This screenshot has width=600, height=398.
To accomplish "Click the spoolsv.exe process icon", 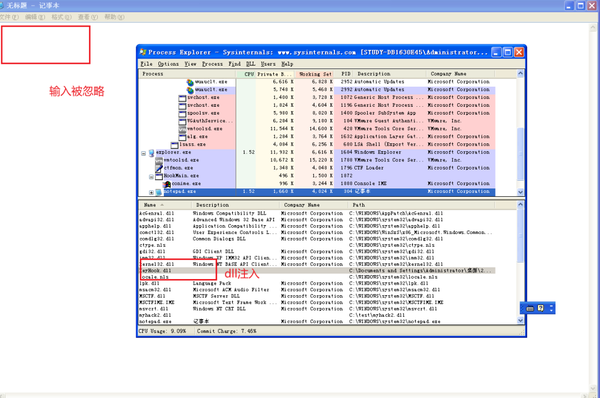I will point(182,114).
